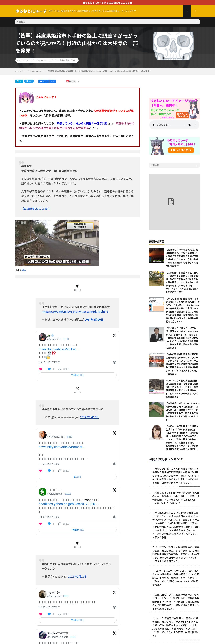Screen dimensions: 215x644
Task: Copy link icon on @pipipi550ton tweet
Action: [60, 524]
